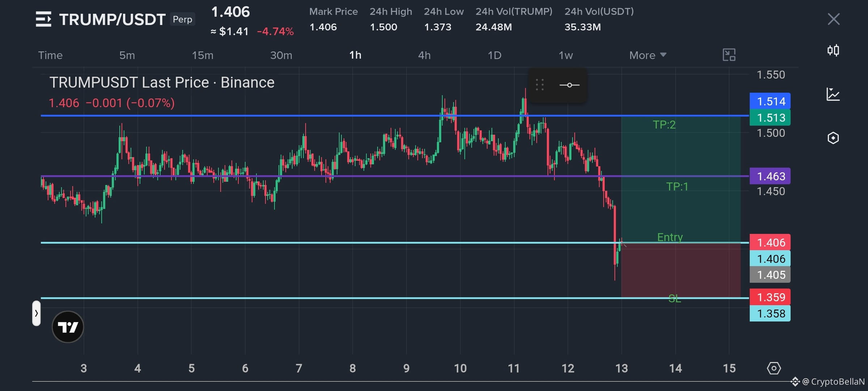Screen dimensions: 868x391
Task: Select the 15m timeframe
Action: coord(203,55)
